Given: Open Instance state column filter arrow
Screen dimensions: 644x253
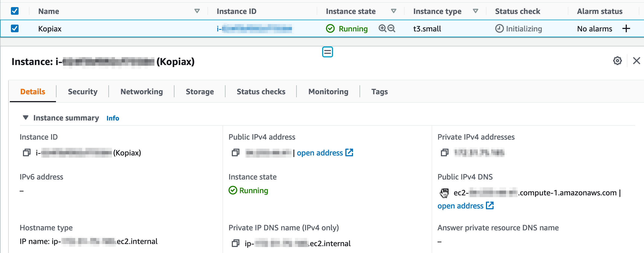Looking at the screenshot, I should (x=393, y=11).
